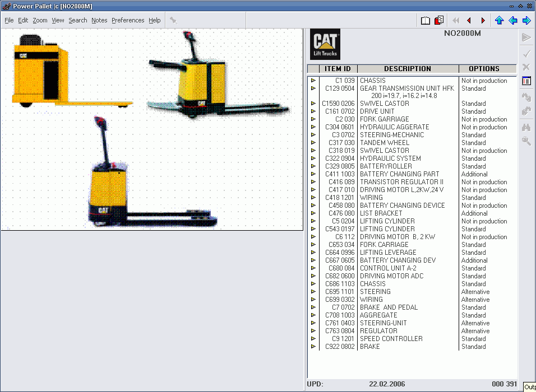Click the play triangle icon at sidebar top
The height and width of the screenshot is (392, 536).
click(526, 38)
